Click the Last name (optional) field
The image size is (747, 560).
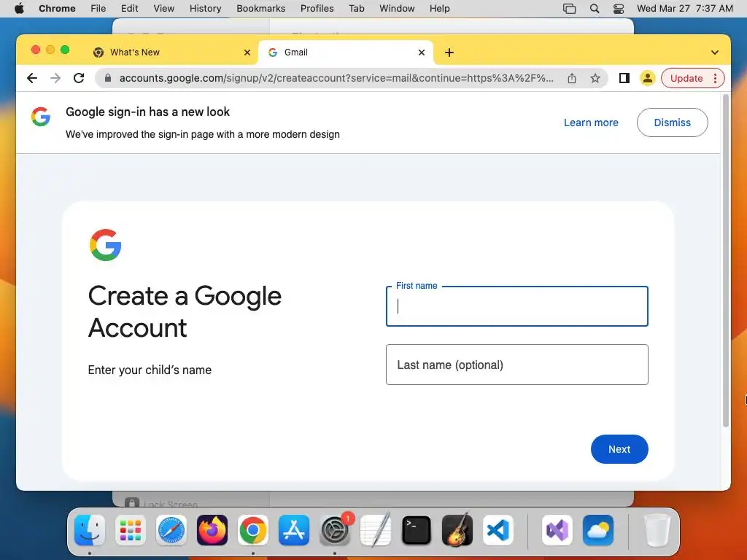point(517,365)
